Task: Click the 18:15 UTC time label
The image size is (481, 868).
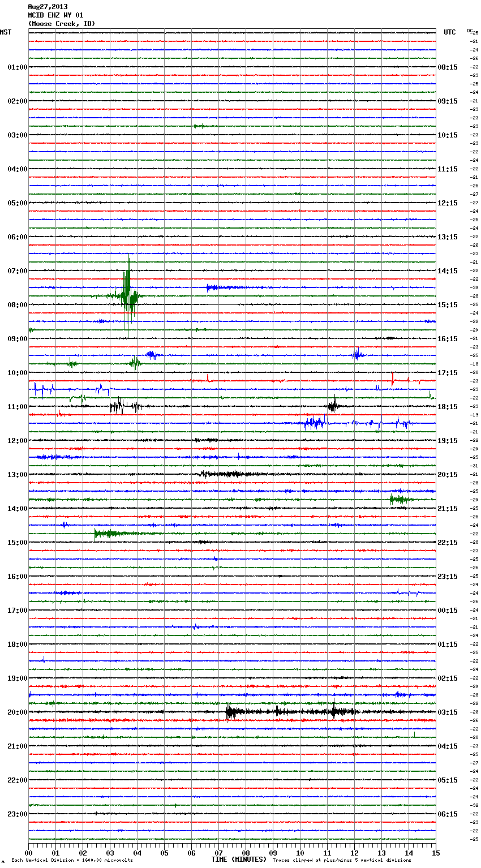Action: (x=448, y=406)
